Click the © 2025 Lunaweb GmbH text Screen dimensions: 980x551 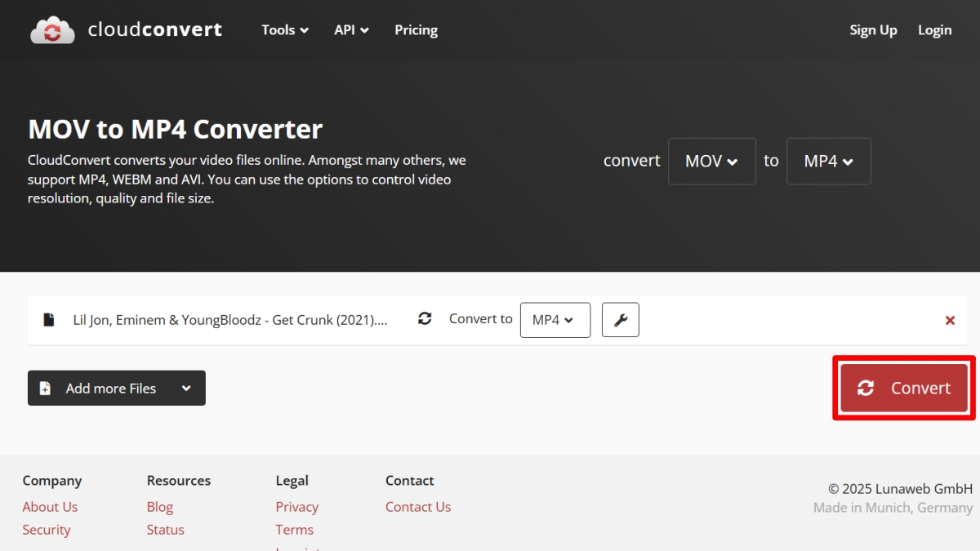[x=901, y=489]
